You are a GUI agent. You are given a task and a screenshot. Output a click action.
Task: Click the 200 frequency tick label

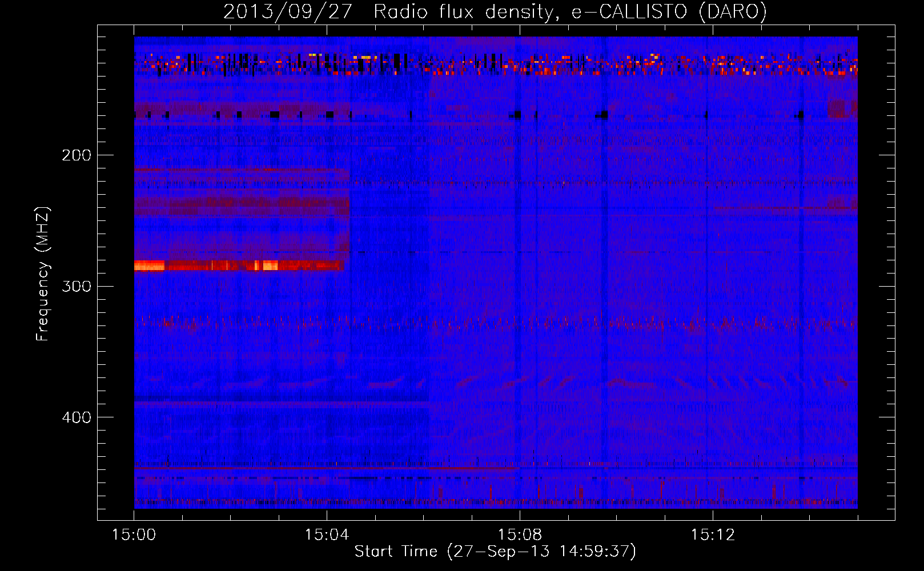tap(77, 155)
